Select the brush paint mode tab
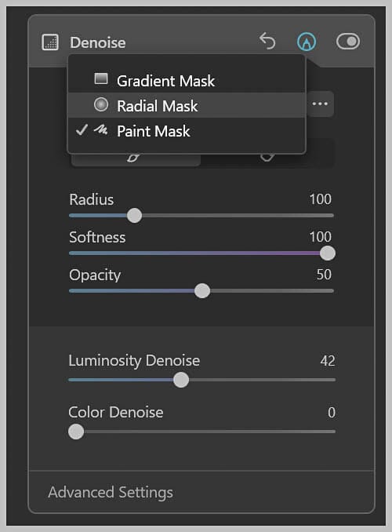Image resolution: width=392 pixels, height=532 pixels. (136, 159)
